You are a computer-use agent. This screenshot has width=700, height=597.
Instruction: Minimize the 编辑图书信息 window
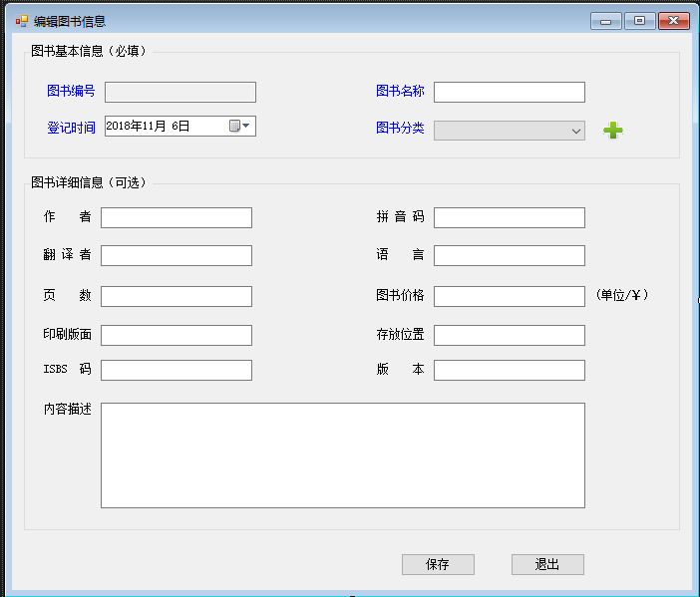[606, 21]
